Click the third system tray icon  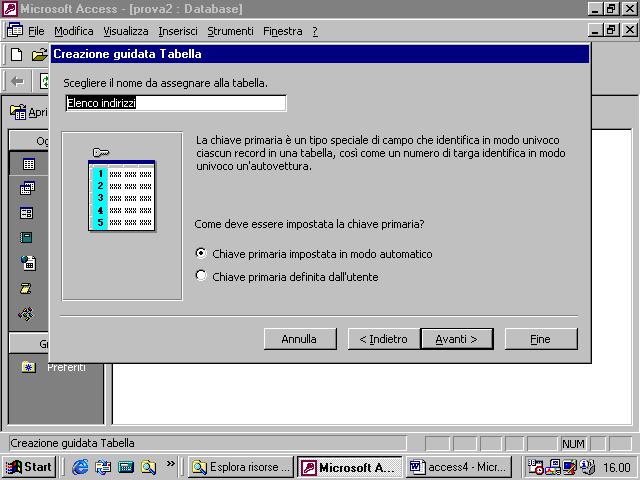570,467
